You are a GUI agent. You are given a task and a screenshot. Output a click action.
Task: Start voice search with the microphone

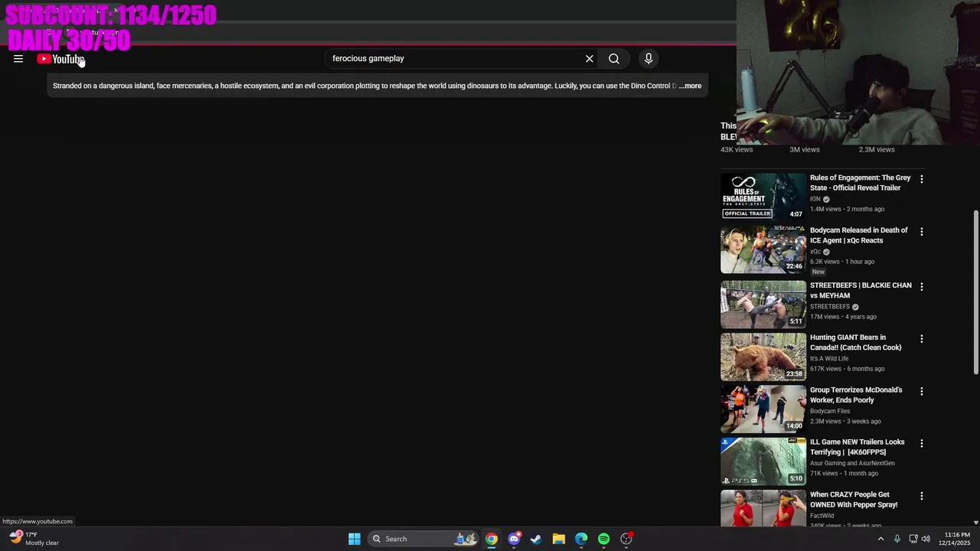648,59
